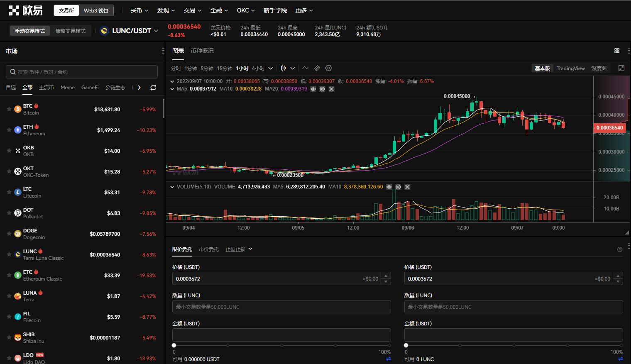Click the 搜索 币种/币对/合约 search field

(x=81, y=71)
